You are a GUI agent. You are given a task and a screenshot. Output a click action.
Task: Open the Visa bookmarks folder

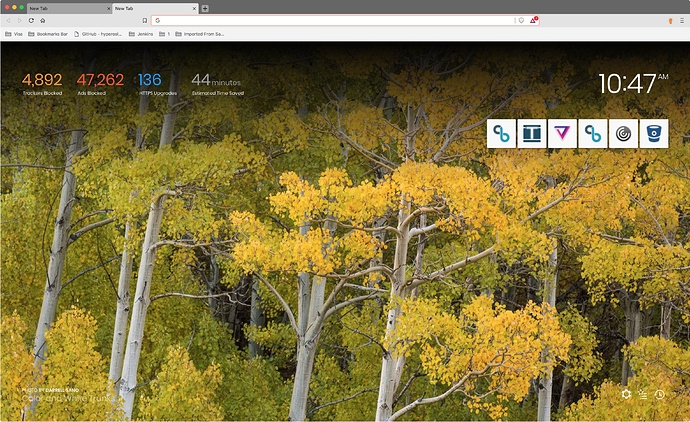pyautogui.click(x=14, y=34)
